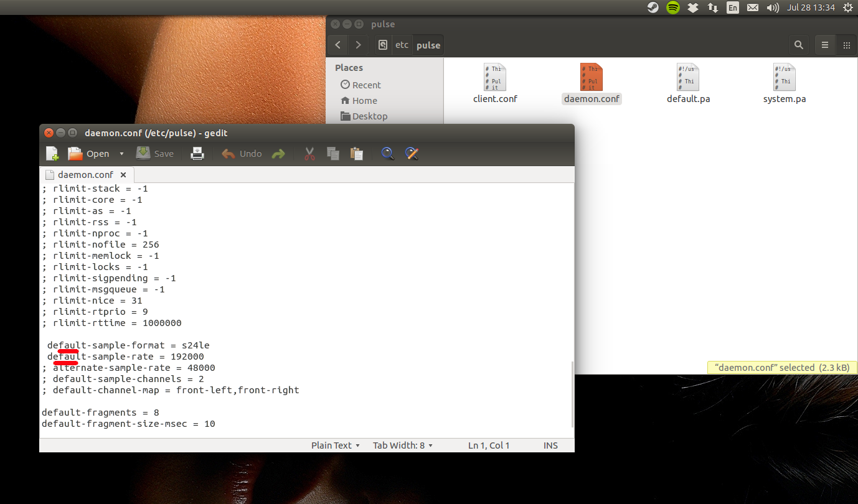
Task: Click the default-sample-rate = 192000 line
Action: tap(126, 357)
